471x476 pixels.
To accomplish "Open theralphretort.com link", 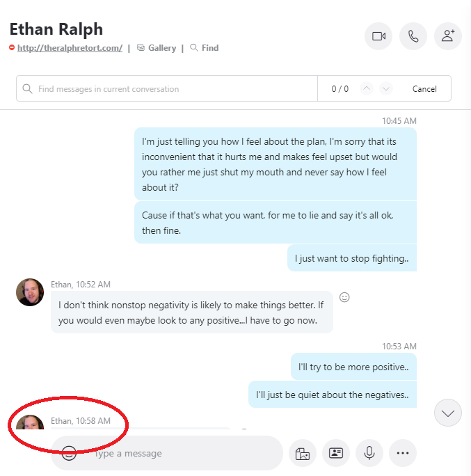I will coord(70,48).
